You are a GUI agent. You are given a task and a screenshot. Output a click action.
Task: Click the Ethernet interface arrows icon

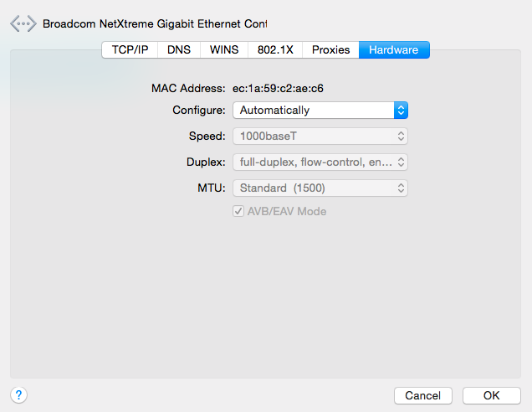(x=23, y=23)
